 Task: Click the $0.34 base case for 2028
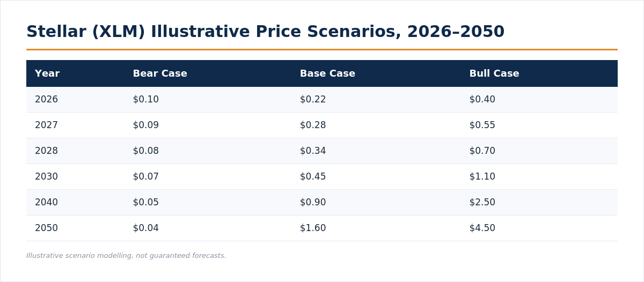pos(313,151)
